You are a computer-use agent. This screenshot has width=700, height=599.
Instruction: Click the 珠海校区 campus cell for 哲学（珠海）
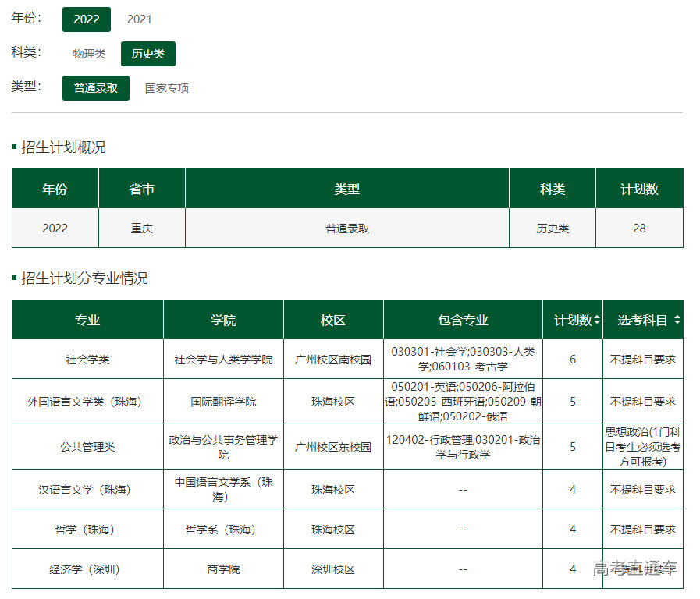[x=334, y=529]
